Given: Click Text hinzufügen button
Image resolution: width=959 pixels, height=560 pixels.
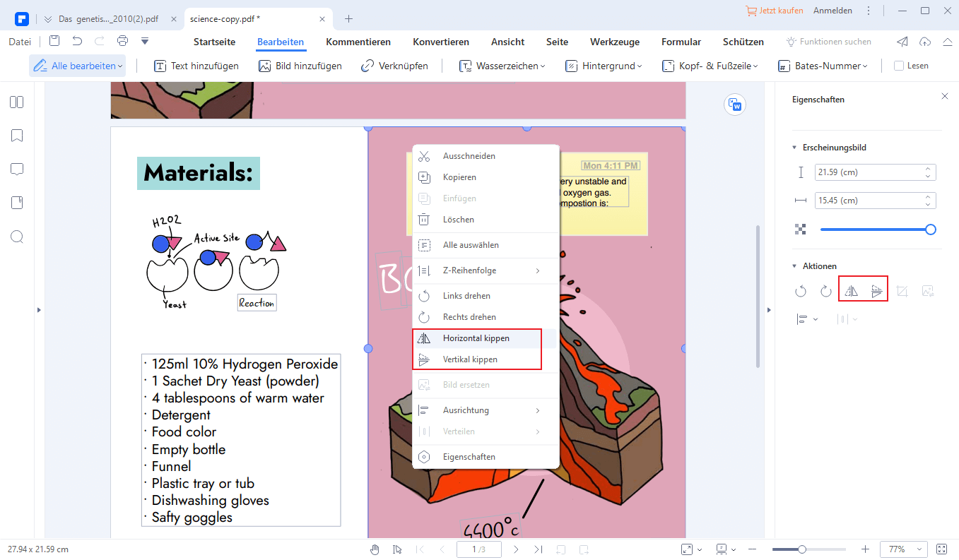Looking at the screenshot, I should 196,66.
